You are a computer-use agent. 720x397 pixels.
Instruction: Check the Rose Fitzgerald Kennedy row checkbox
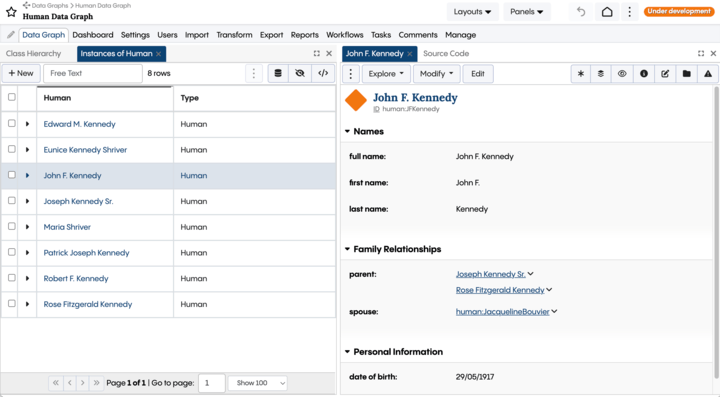point(12,303)
